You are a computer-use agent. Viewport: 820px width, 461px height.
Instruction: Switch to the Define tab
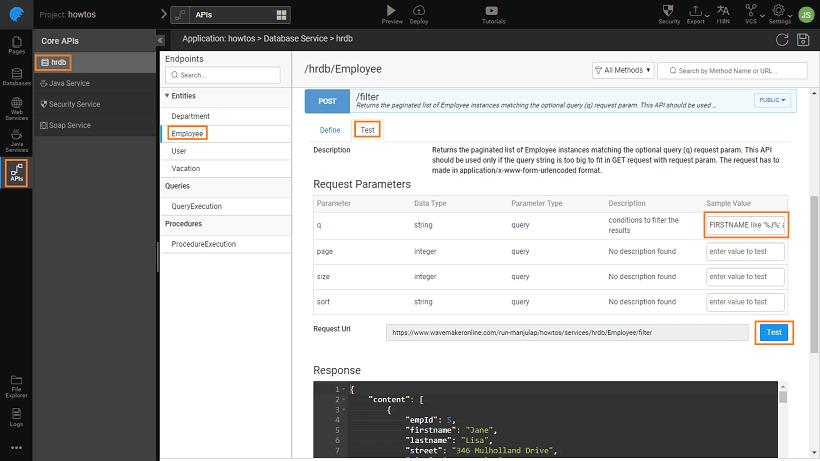coord(330,130)
